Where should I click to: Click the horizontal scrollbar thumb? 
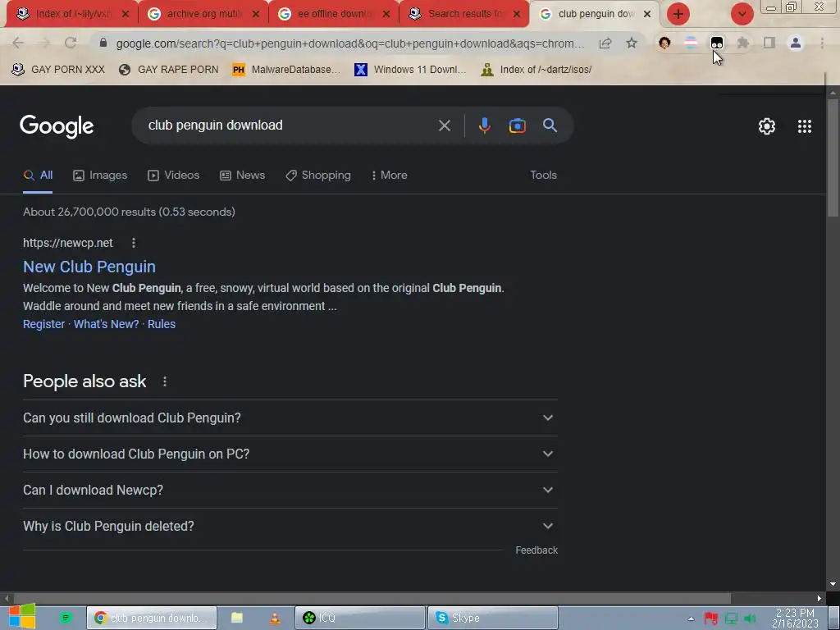click(x=372, y=598)
